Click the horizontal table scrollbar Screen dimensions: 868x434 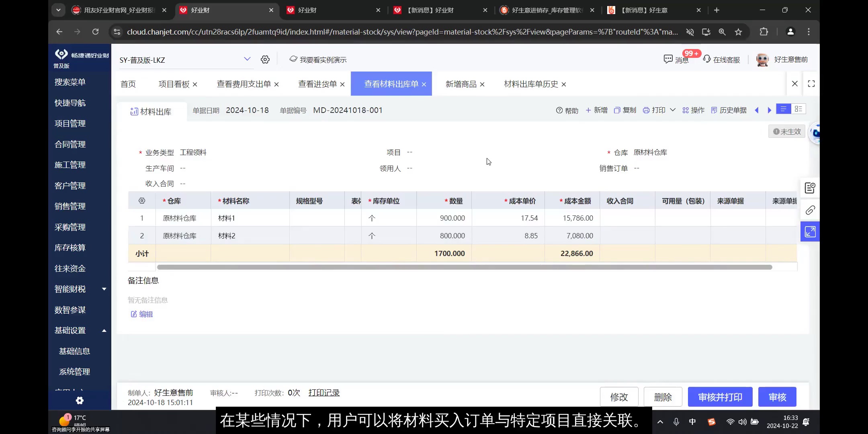465,267
